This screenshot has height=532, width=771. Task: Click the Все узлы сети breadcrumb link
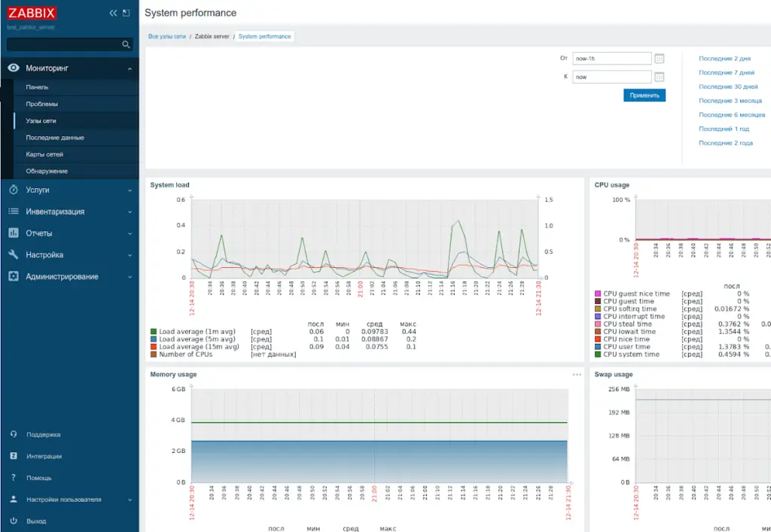click(x=167, y=36)
